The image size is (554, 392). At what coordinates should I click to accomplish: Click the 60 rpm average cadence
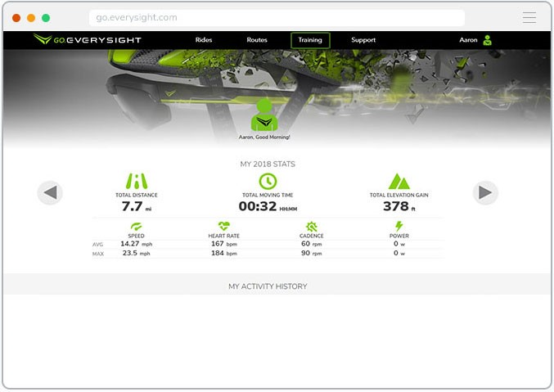tap(311, 244)
